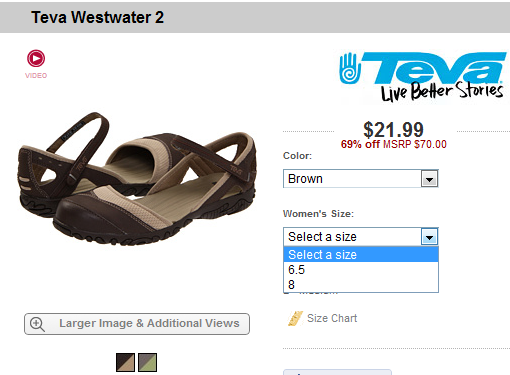Click Larger Image & Additional Views button

point(137,324)
